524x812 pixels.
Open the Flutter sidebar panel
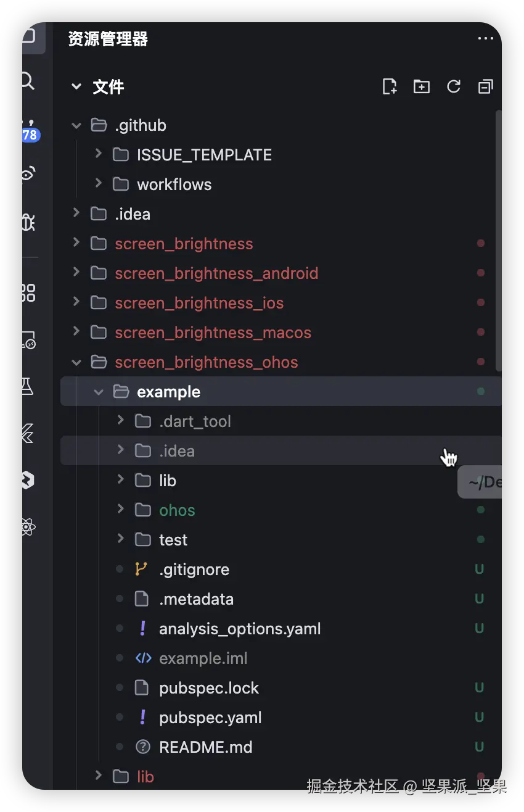click(28, 434)
